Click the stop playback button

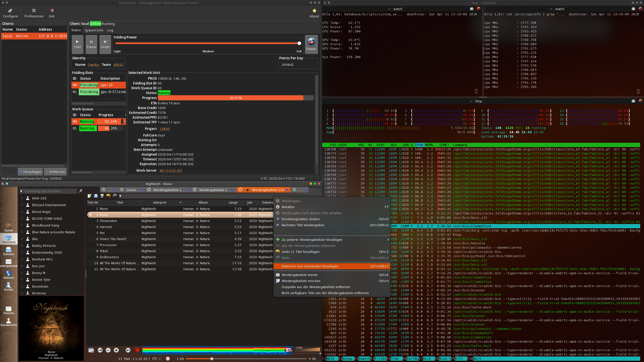point(116,350)
